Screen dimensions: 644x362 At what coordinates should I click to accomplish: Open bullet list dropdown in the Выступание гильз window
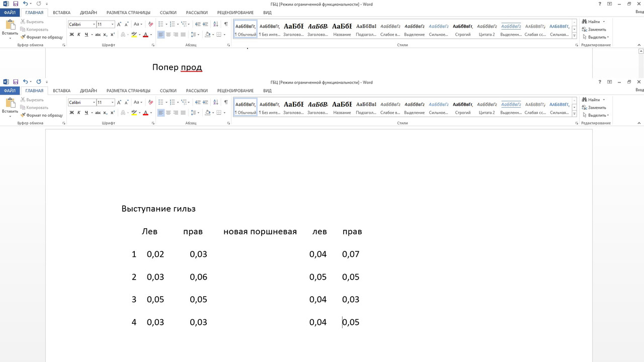point(167,102)
